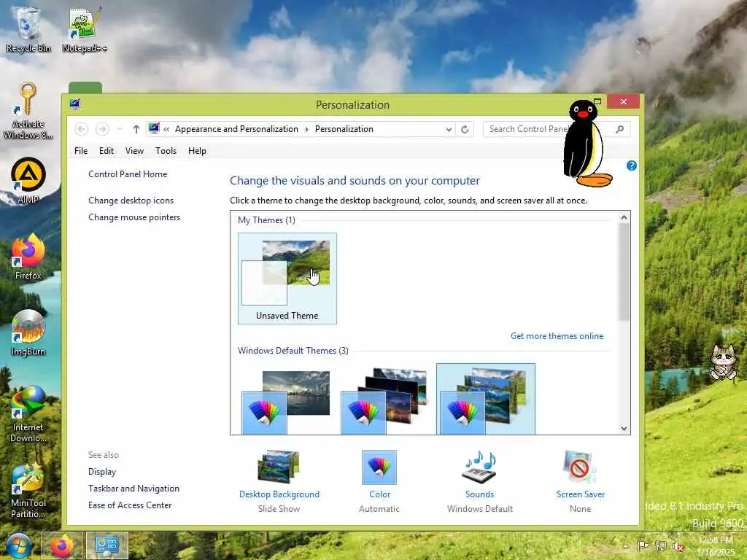Open the Internet Download Manager desktop icon
Viewport: 747px width, 560px height.
point(28,414)
